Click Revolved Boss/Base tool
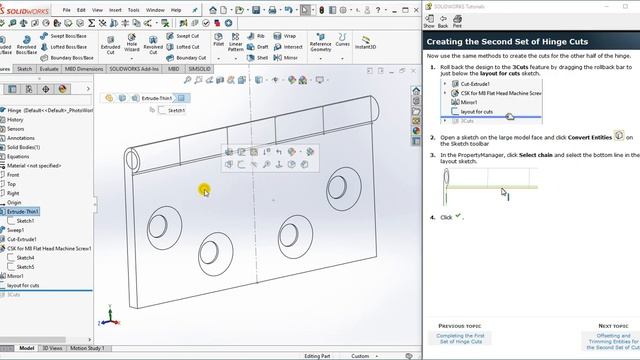Image resolution: width=640 pixels, height=360 pixels. (x=27, y=44)
